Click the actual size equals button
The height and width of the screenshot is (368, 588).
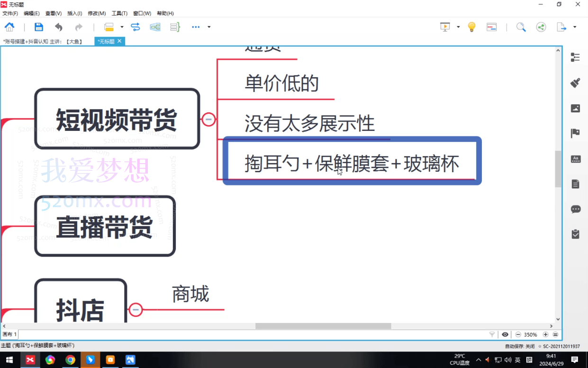(x=555, y=334)
